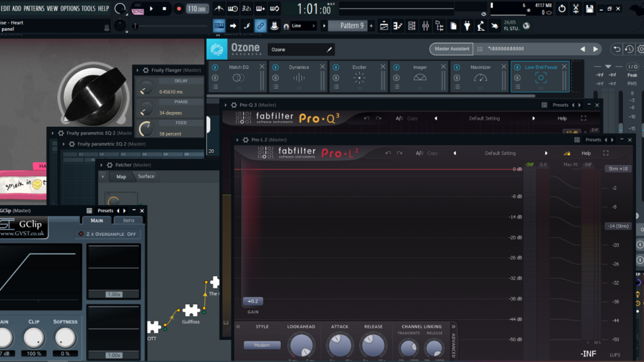Open the Browser view icon
The image size is (644, 362).
(x=440, y=26)
